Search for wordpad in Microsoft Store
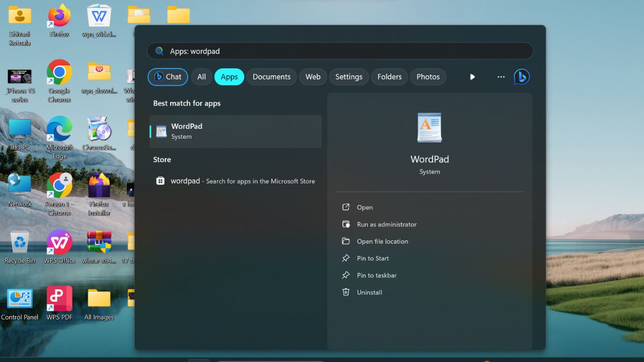The image size is (644, 362). coord(236,181)
